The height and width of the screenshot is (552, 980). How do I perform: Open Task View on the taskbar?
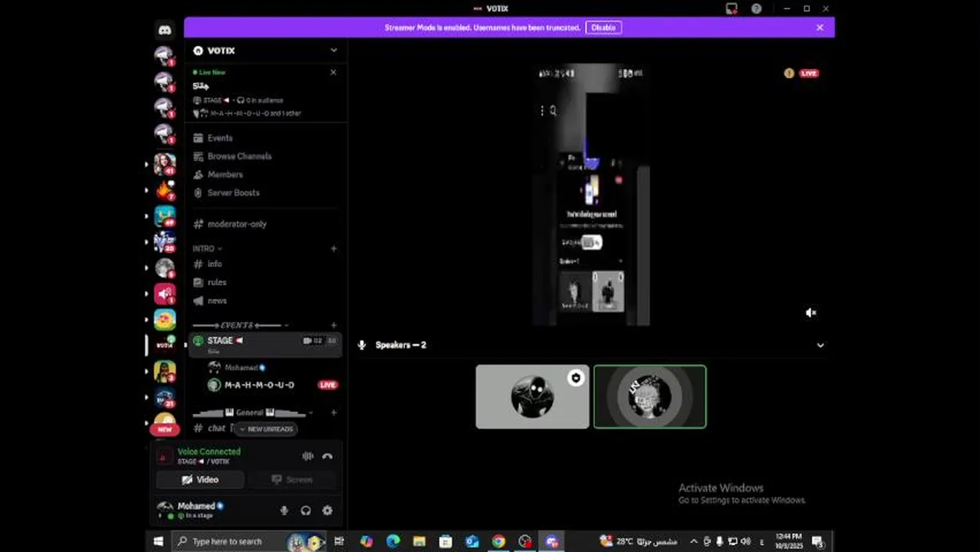339,541
